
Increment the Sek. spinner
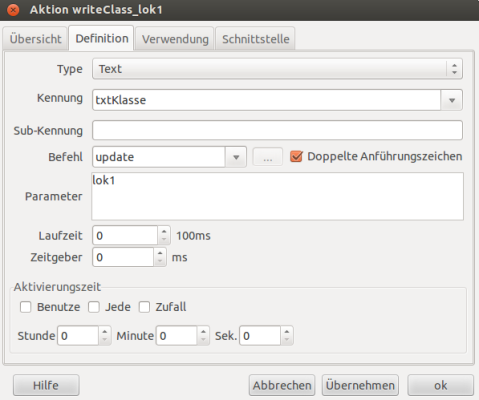(x=287, y=331)
